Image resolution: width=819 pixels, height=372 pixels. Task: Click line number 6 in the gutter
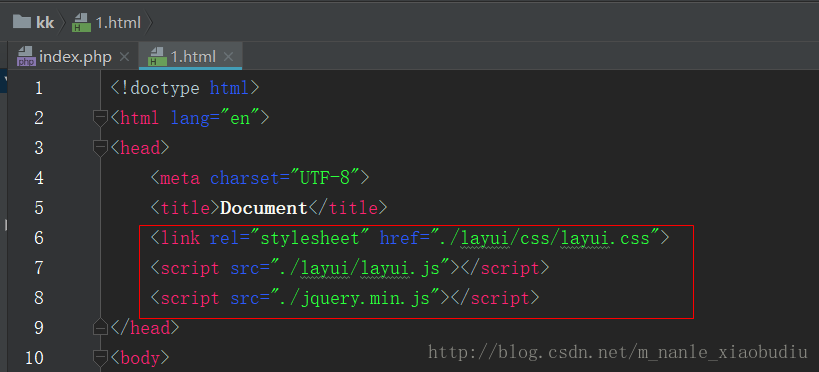[x=39, y=238]
